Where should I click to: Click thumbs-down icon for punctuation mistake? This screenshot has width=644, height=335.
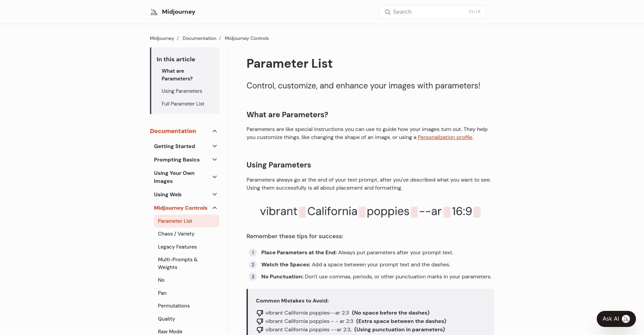tap(260, 330)
